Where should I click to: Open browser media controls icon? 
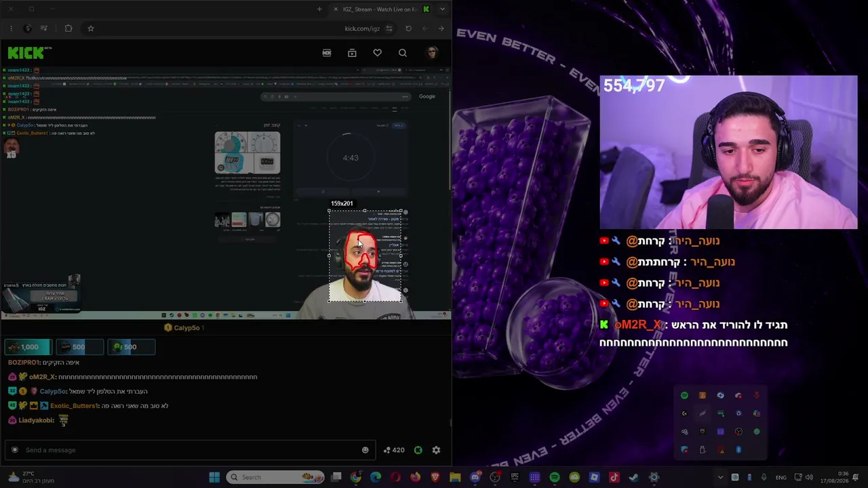tap(44, 28)
